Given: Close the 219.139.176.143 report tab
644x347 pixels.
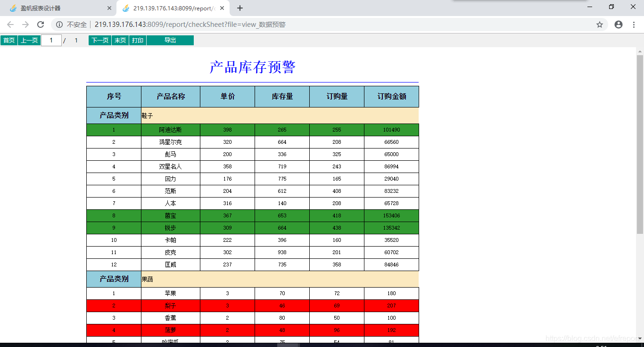Looking at the screenshot, I should [222, 8].
